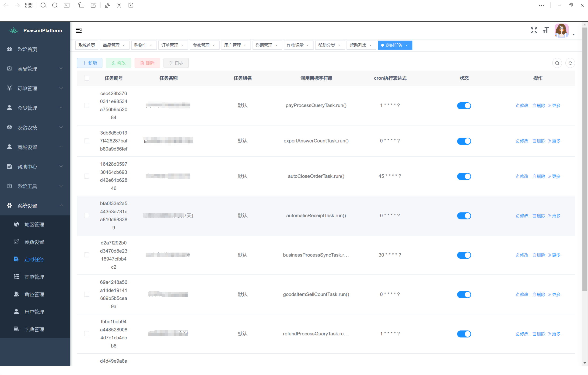Screen dimensions: 588x375
Task: Open font size setting icon
Action: pos(546,30)
